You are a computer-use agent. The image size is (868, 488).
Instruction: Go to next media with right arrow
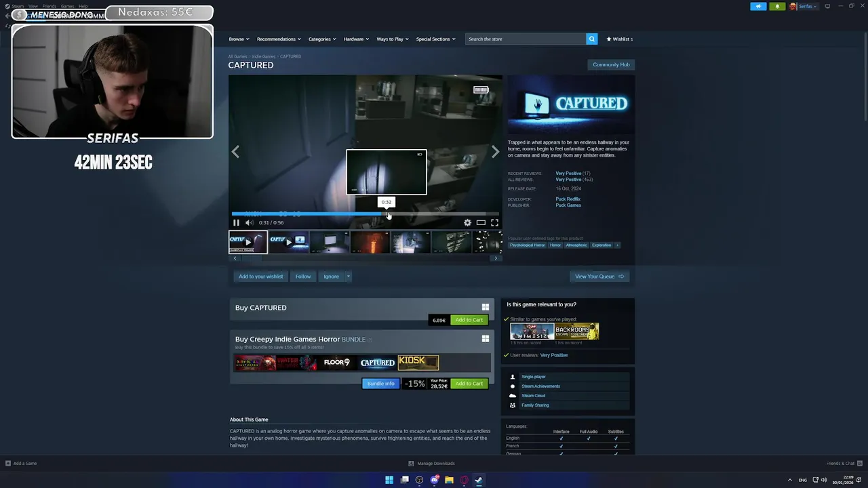point(495,152)
